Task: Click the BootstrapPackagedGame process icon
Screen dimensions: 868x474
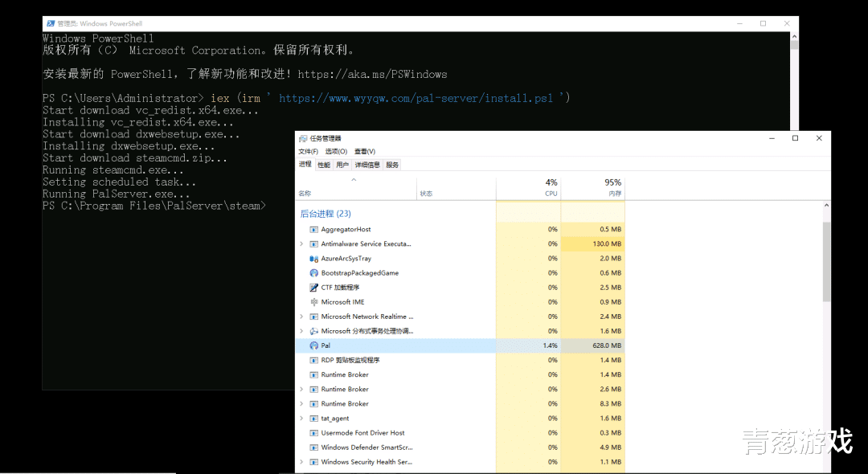Action: (x=314, y=273)
